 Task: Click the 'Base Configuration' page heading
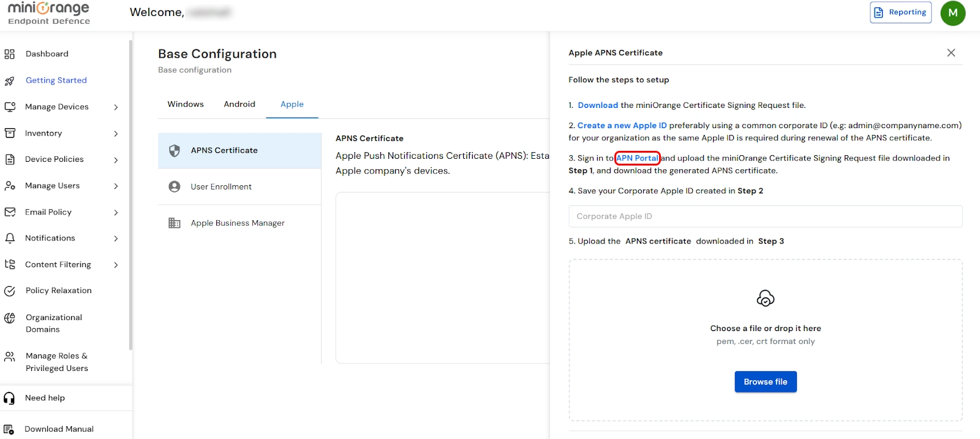(x=217, y=54)
